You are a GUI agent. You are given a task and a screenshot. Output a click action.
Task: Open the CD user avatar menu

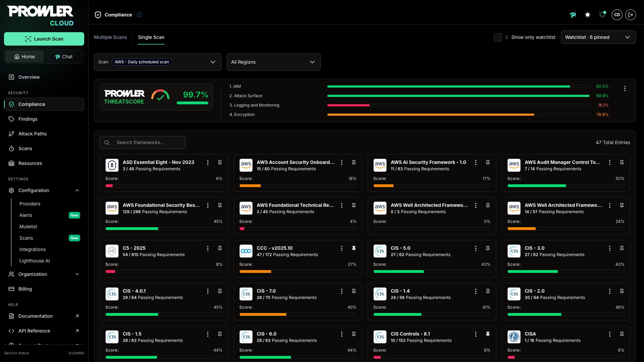click(617, 15)
